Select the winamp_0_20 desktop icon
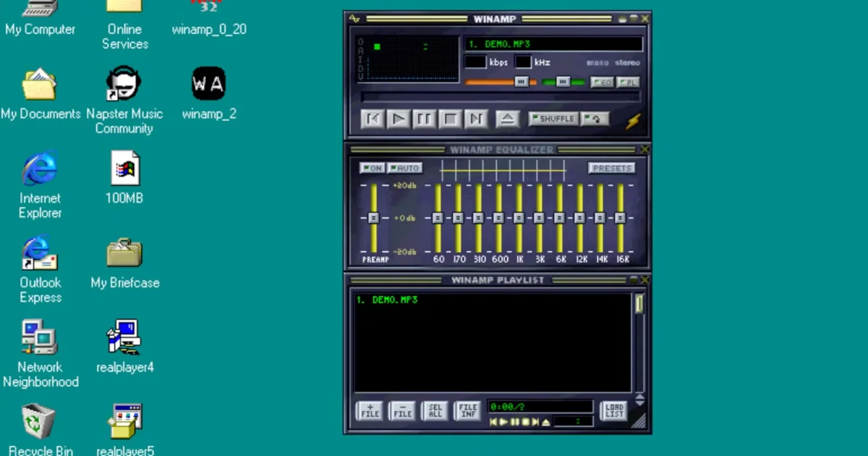Image resolution: width=868 pixels, height=456 pixels. (209, 17)
